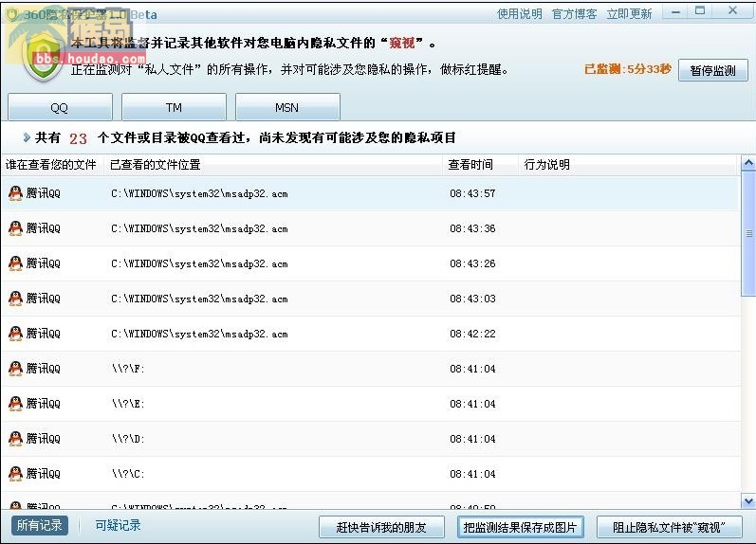Minimize the 360 privacy protector window
Image resolution: width=756 pixels, height=544 pixels.
(676, 11)
